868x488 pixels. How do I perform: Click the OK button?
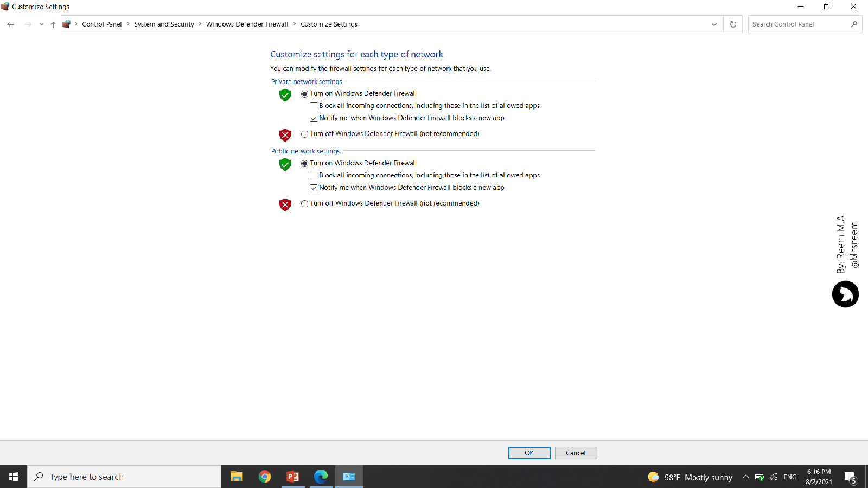click(x=529, y=453)
